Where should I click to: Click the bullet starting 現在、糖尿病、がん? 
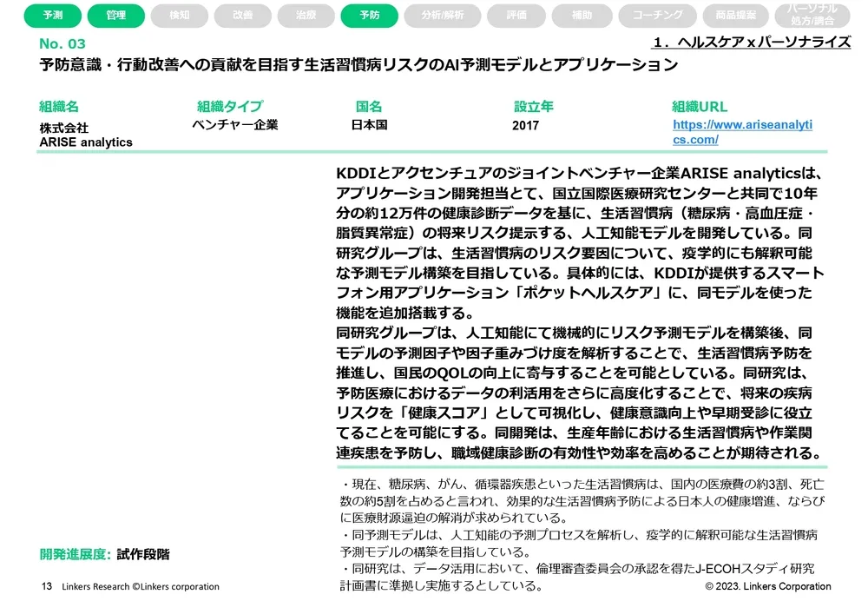[582, 501]
